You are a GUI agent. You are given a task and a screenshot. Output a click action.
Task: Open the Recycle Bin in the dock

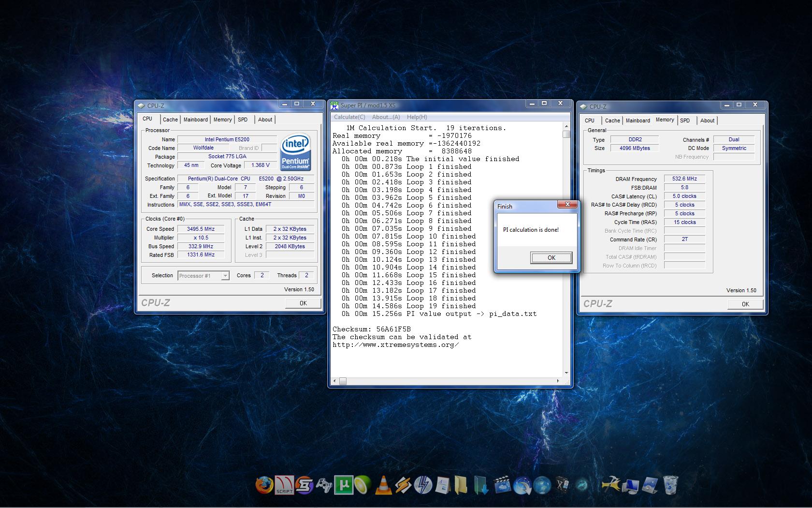pos(670,485)
